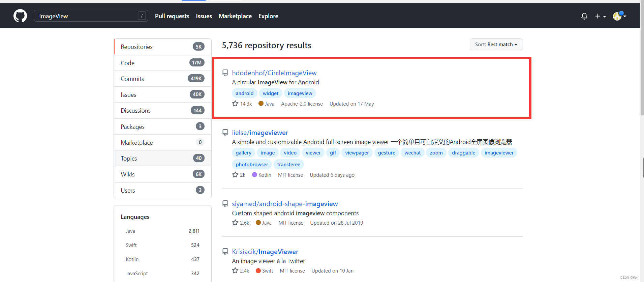The height and width of the screenshot is (282, 644).
Task: Select Marketplace filter in the sidebar
Action: [x=163, y=142]
